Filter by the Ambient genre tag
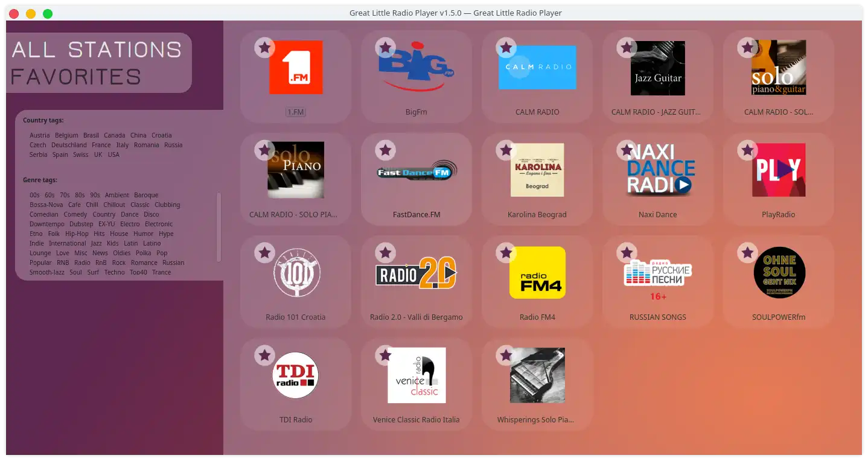The image size is (868, 461). point(117,195)
